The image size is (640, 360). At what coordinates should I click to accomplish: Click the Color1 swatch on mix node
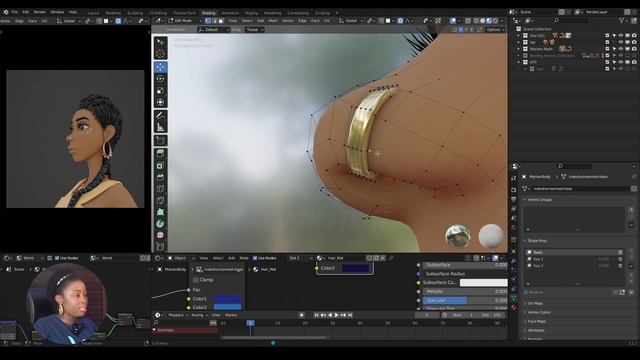click(227, 299)
